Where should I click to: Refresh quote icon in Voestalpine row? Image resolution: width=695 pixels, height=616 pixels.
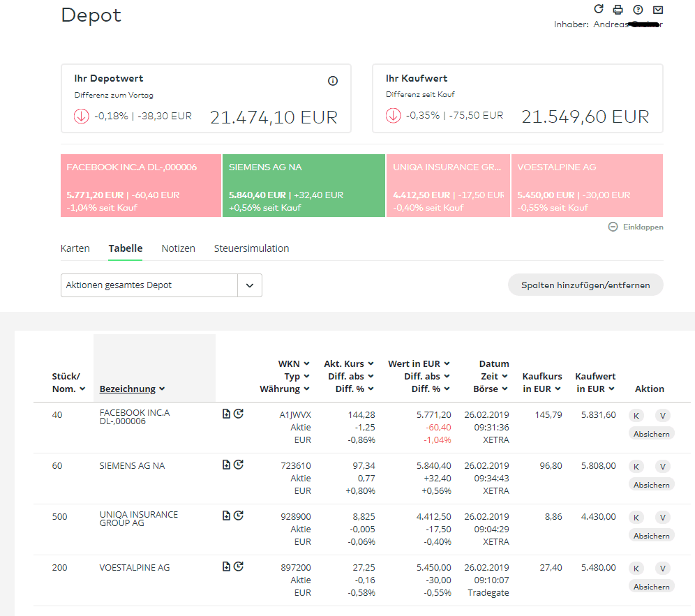(x=239, y=566)
